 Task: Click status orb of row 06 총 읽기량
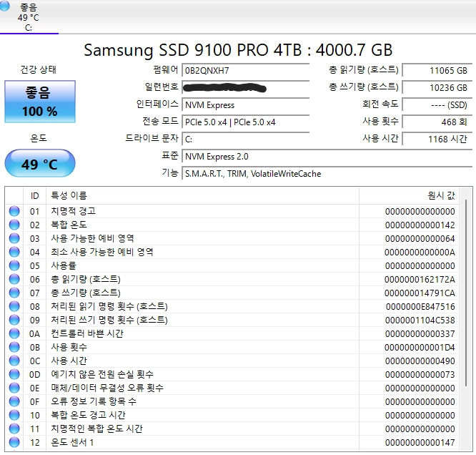click(14, 279)
